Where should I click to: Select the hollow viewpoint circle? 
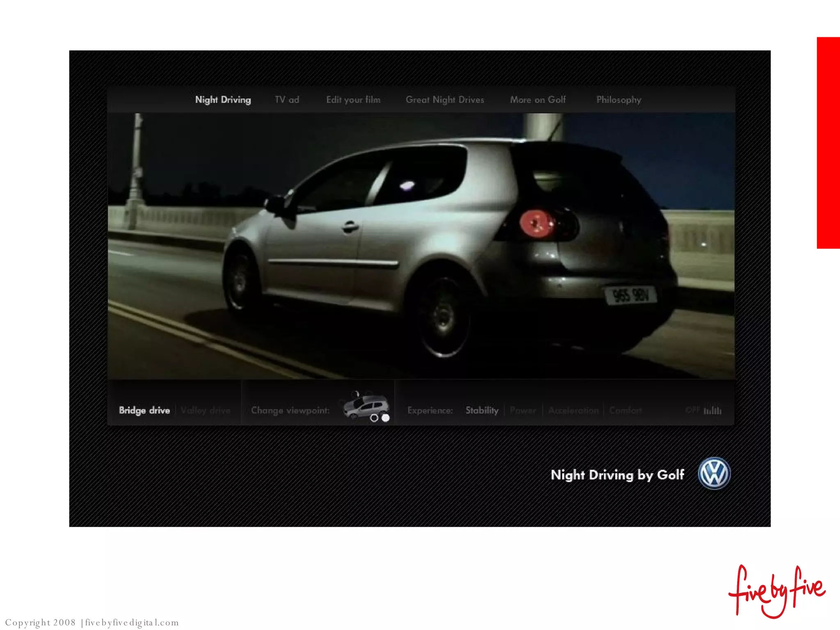pyautogui.click(x=374, y=418)
